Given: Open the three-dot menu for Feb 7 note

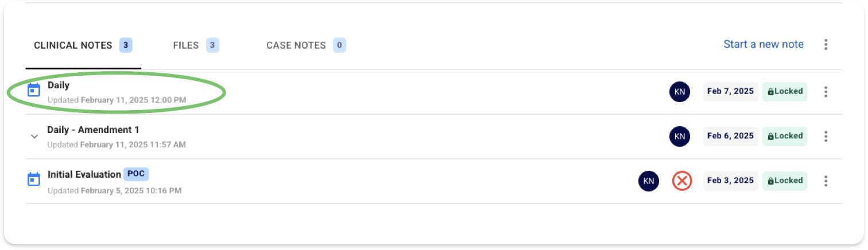Looking at the screenshot, I should pos(826,92).
